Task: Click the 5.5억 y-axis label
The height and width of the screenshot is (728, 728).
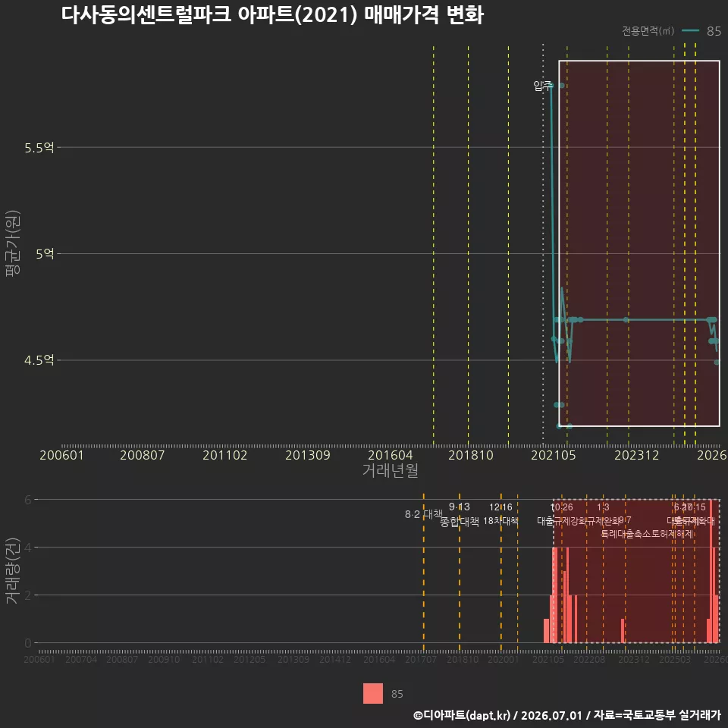Action: point(39,148)
